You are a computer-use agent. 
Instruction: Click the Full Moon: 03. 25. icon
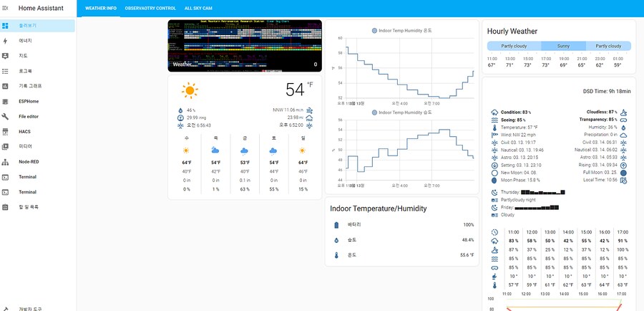pos(623,173)
